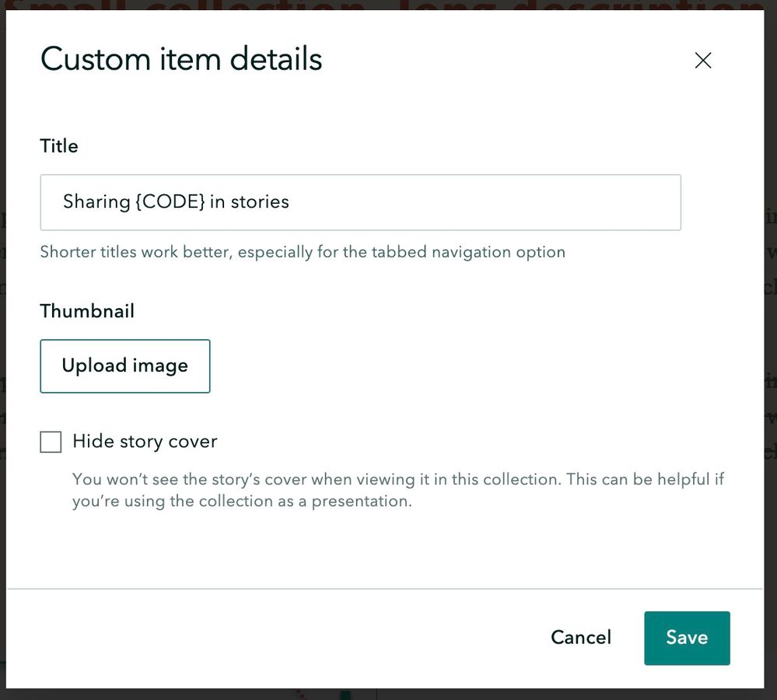
Task: Click the word 'presentation' in the description
Action: 361,502
